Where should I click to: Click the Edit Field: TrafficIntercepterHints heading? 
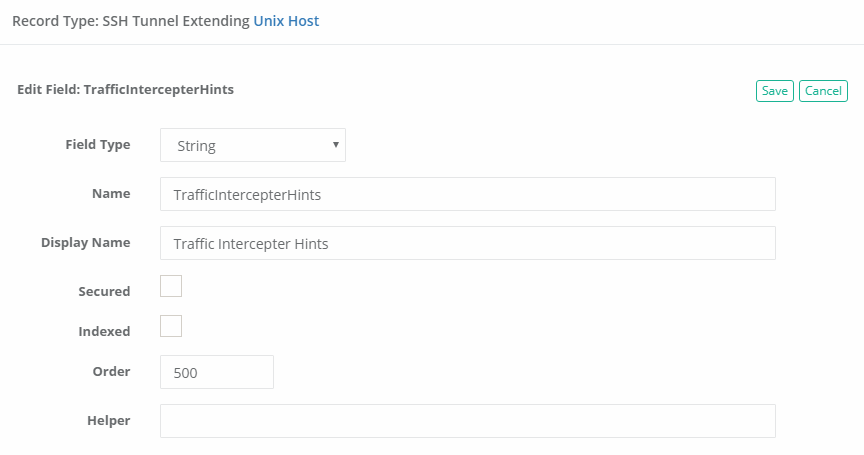click(125, 89)
